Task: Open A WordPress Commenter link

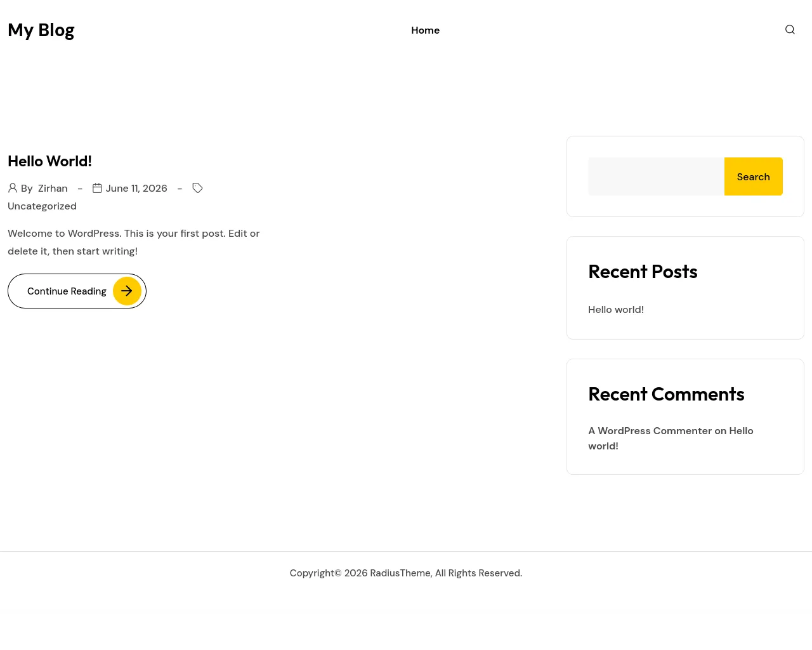Action: tap(650, 431)
